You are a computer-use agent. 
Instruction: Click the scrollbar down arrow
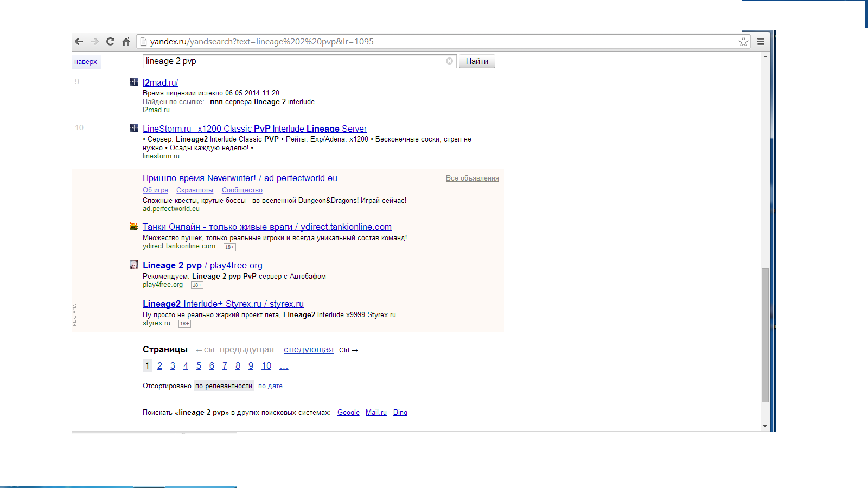pos(765,426)
